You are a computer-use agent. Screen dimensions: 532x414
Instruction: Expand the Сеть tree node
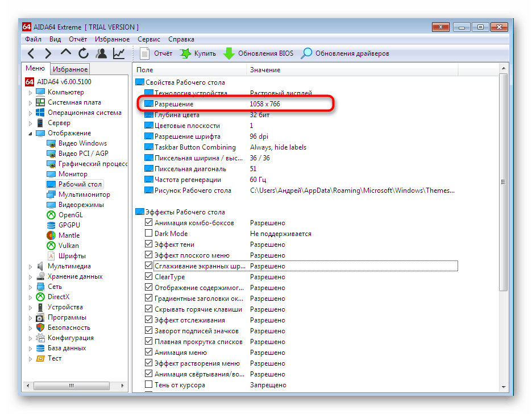30,287
